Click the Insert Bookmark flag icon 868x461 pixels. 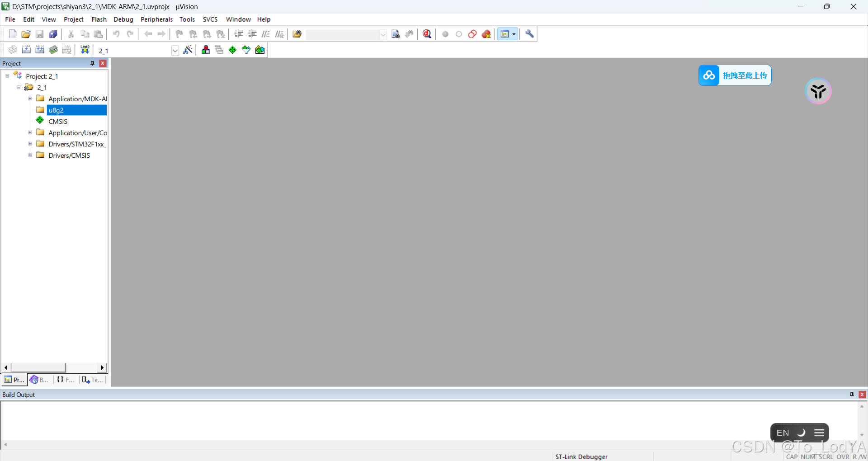coord(179,34)
